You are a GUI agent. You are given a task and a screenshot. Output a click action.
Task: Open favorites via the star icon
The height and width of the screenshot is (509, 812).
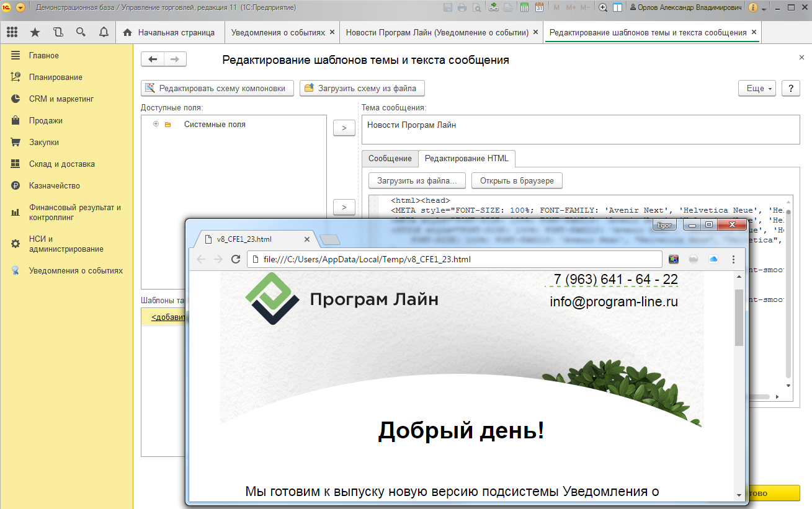(35, 32)
